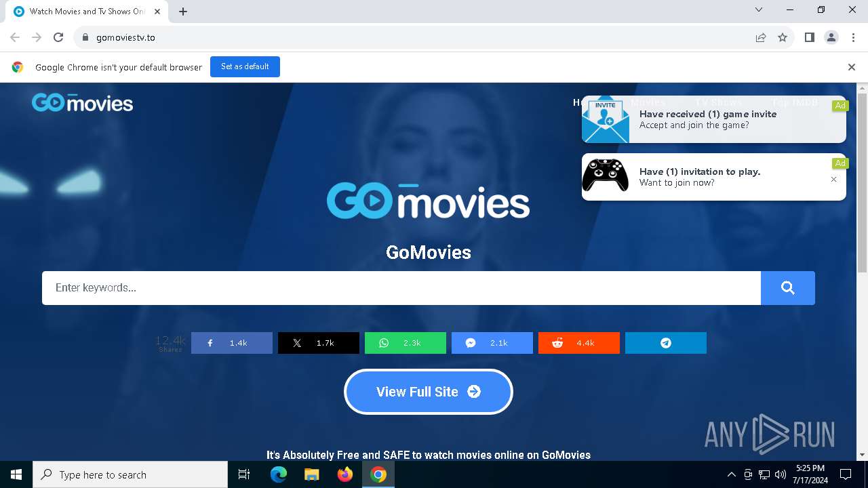
Task: Click the GoMovies logo in header
Action: point(82,102)
